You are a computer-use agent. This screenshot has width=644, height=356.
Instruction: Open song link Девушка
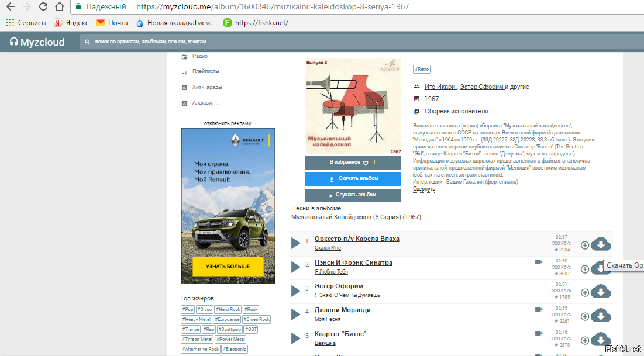(x=325, y=343)
